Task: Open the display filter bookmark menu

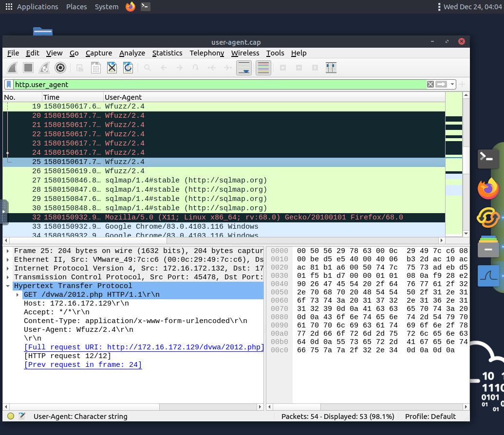Action: pos(9,85)
